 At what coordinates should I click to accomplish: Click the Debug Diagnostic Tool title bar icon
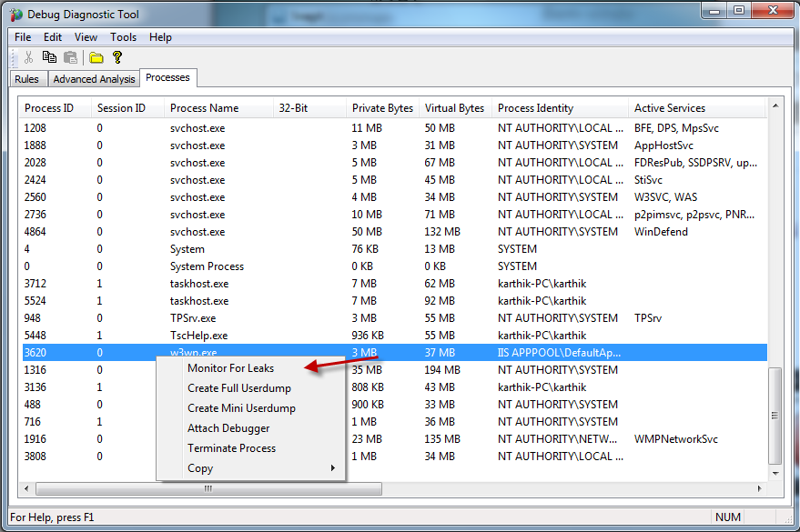[15, 15]
